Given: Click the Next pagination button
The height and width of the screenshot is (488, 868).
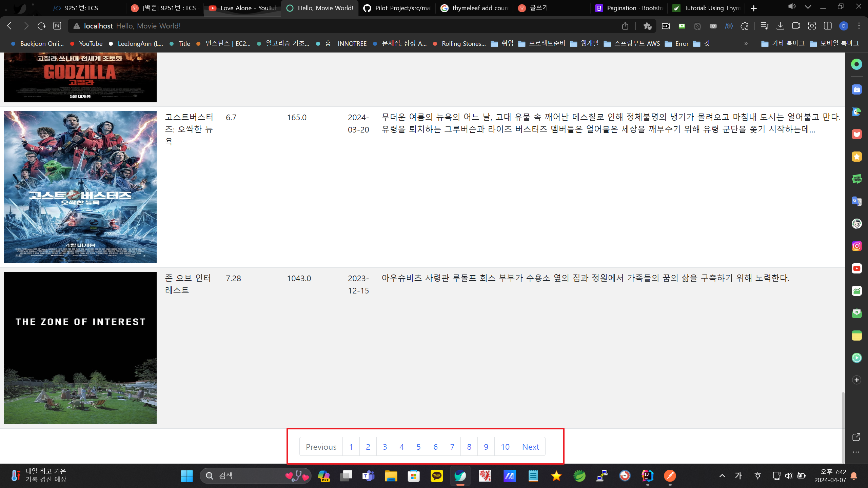Looking at the screenshot, I should (x=530, y=447).
